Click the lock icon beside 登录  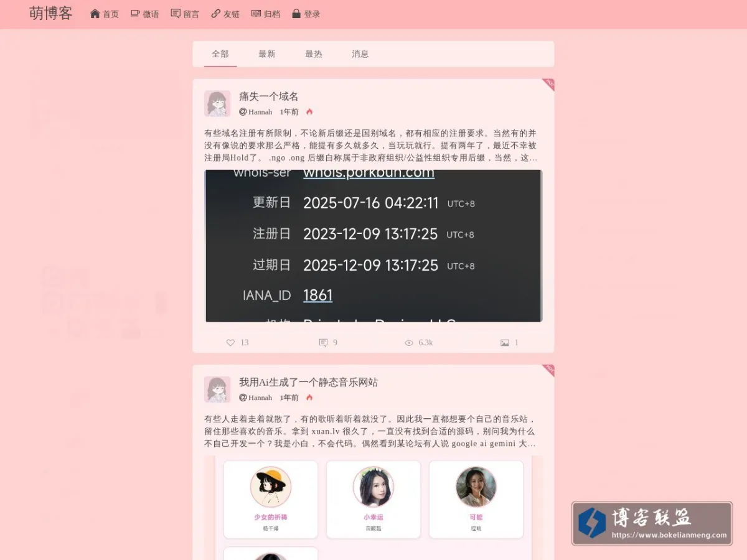tap(296, 13)
